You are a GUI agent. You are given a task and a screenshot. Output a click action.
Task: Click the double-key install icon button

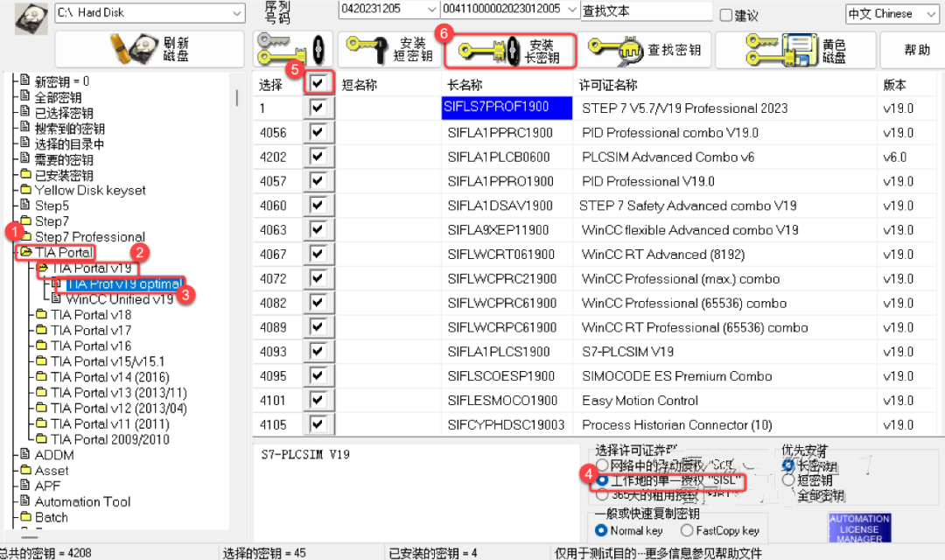tap(292, 49)
